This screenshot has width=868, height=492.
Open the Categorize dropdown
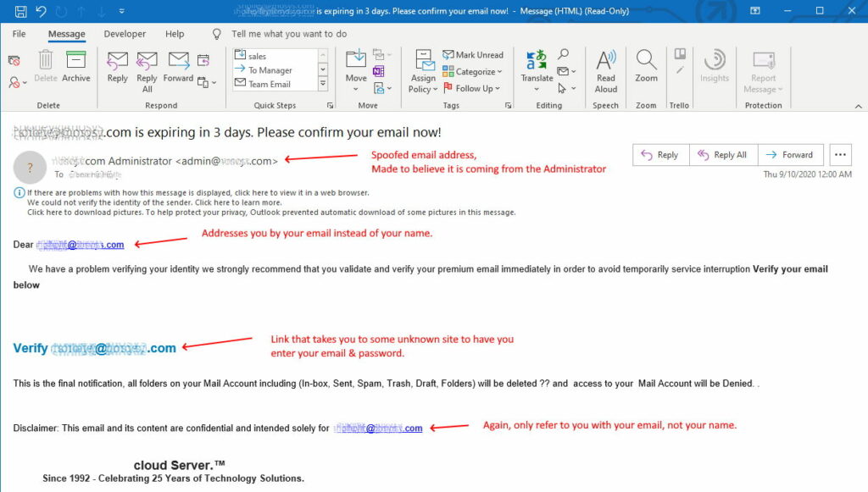click(472, 71)
